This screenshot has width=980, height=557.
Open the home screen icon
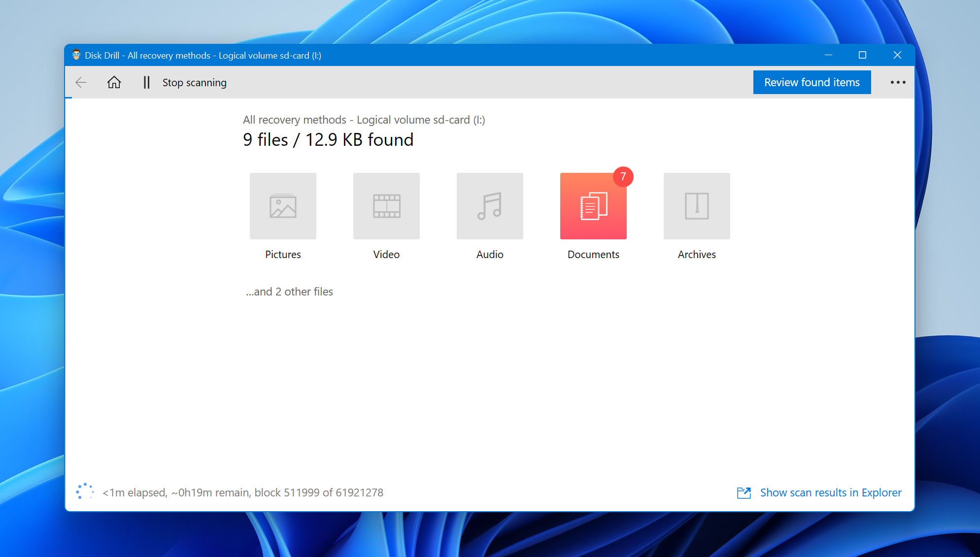coord(114,82)
